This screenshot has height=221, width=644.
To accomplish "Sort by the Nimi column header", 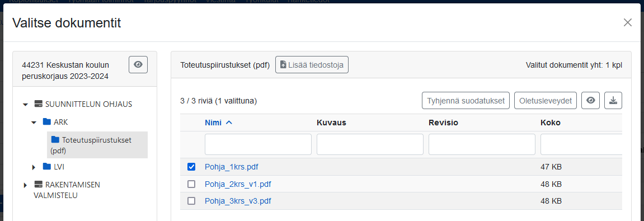I will pyautogui.click(x=219, y=123).
